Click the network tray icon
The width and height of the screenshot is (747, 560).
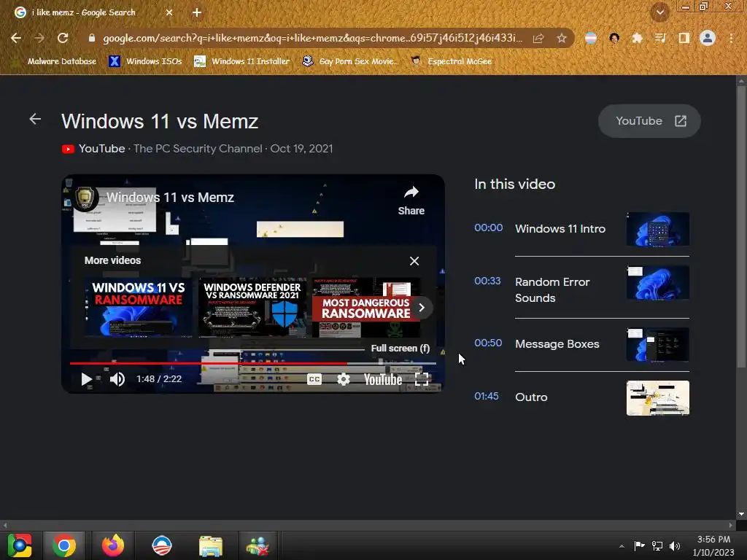[657, 546]
